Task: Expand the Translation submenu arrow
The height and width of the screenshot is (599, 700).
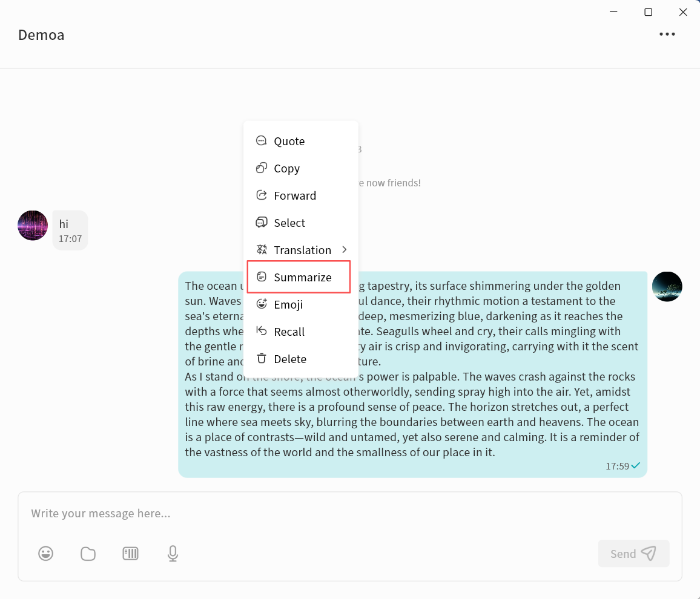Action: pos(345,250)
